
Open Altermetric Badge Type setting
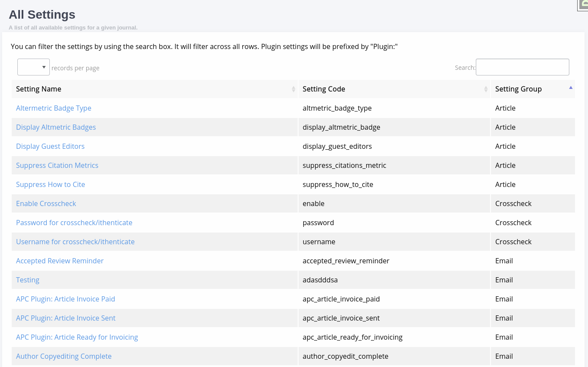pos(54,108)
